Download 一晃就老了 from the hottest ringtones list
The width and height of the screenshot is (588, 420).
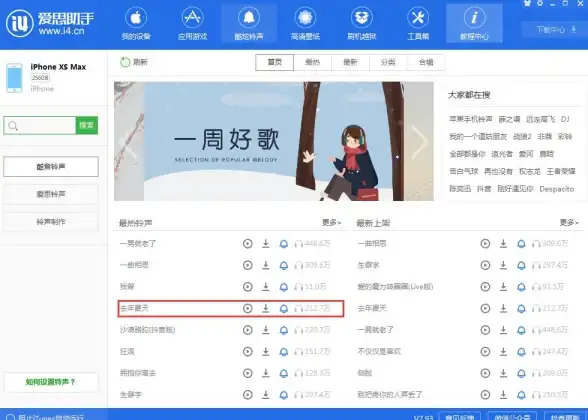point(266,244)
